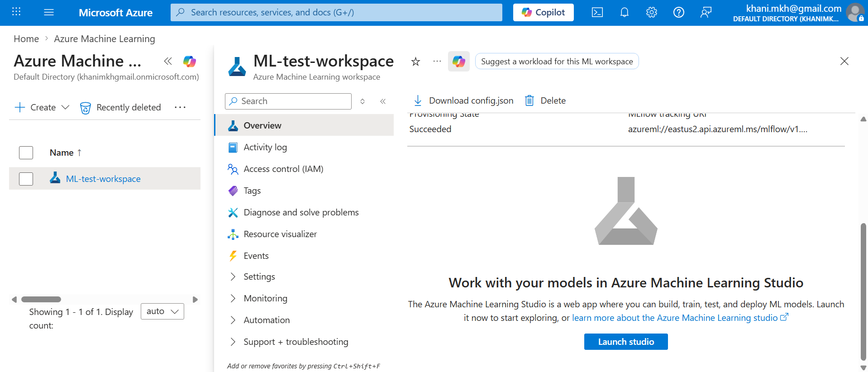Collapse the Azure Machine Learning list pane
Screen dimensions: 868x372
[168, 61]
